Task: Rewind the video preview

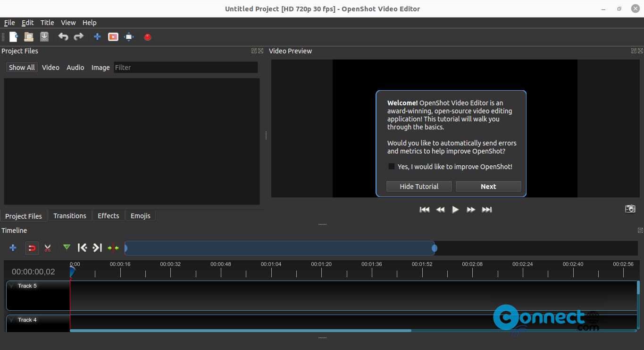Action: point(440,209)
